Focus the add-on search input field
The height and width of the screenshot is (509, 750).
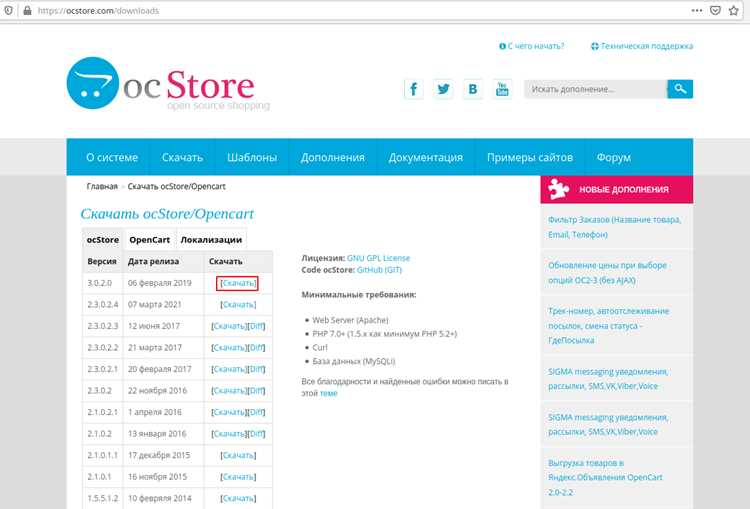596,89
